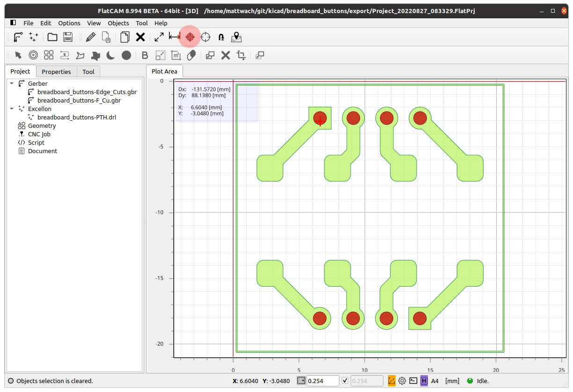573x392 pixels.
Task: Open the Objects menu
Action: click(x=118, y=23)
